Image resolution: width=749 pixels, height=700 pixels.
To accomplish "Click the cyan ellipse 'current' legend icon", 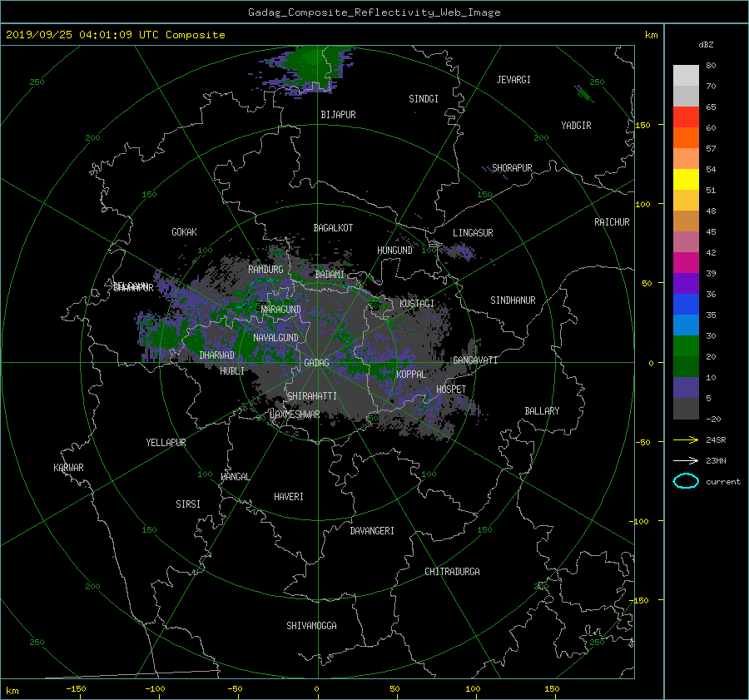I will point(686,481).
